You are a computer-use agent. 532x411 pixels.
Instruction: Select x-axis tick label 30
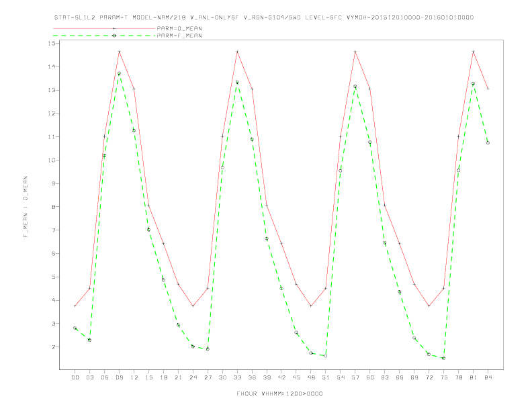[222, 377]
